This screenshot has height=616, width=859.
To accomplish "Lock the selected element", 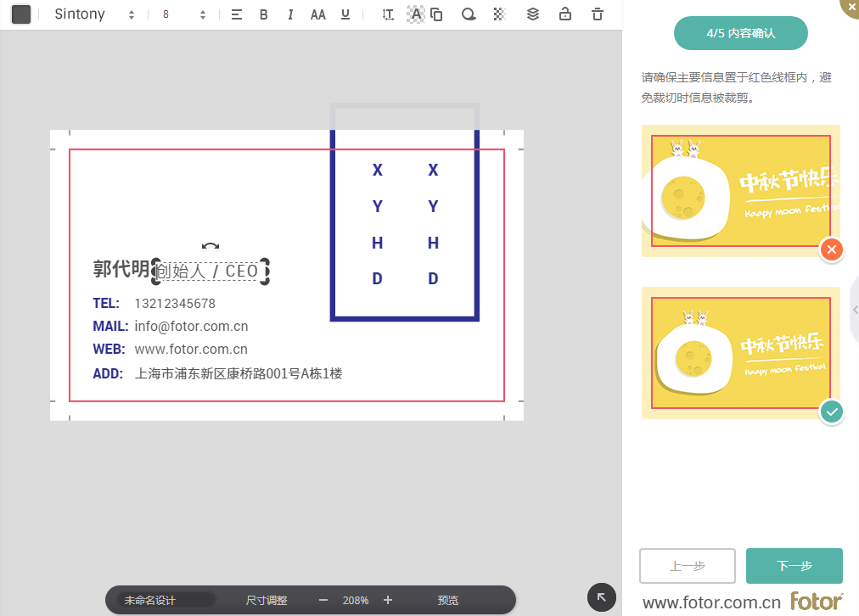I will click(565, 14).
